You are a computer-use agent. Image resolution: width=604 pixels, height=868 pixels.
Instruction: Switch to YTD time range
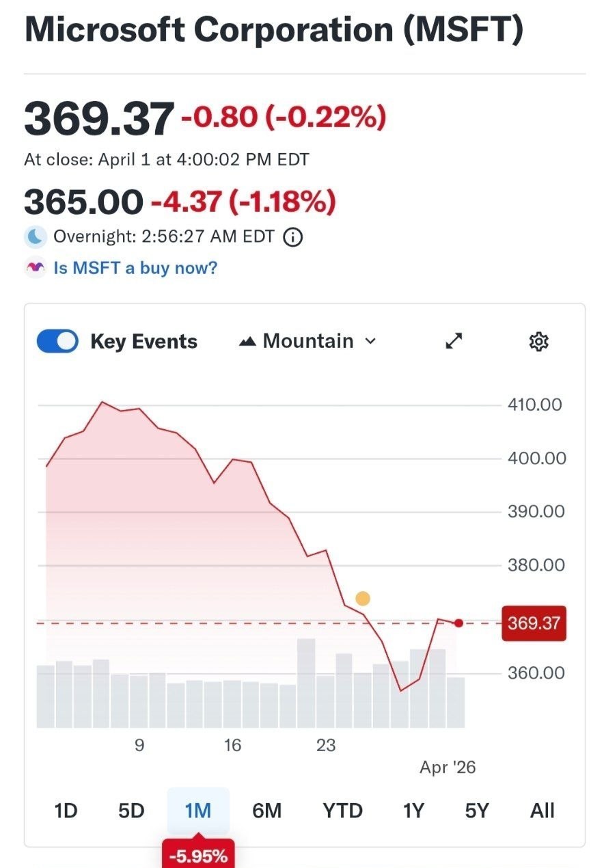click(x=342, y=811)
